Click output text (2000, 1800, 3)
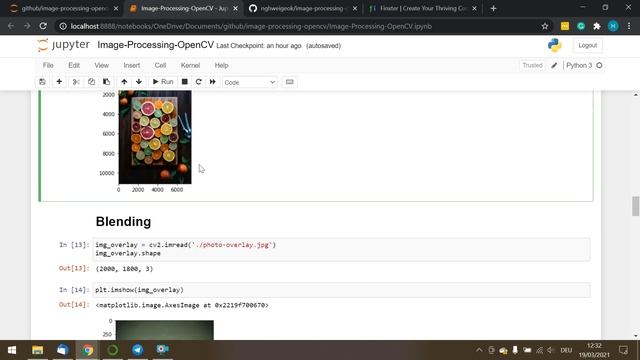The height and width of the screenshot is (360, 640). [x=124, y=269]
